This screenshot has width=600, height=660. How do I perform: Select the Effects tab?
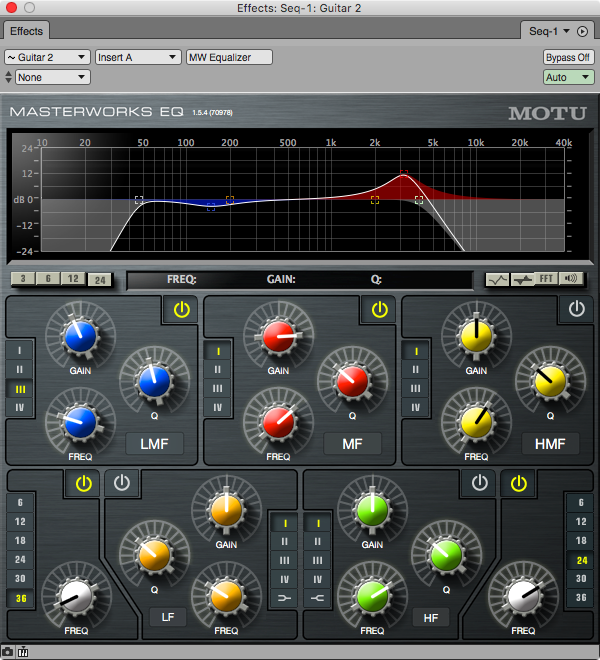pos(27,31)
